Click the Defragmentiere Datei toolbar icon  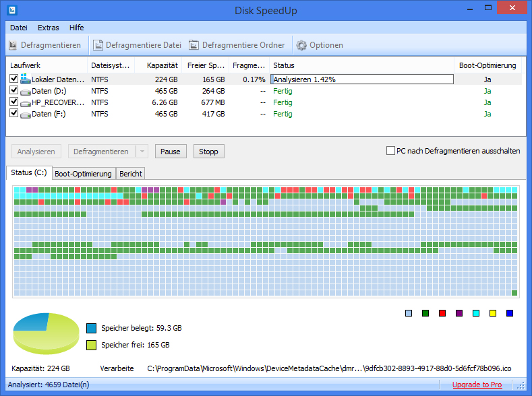(98, 45)
